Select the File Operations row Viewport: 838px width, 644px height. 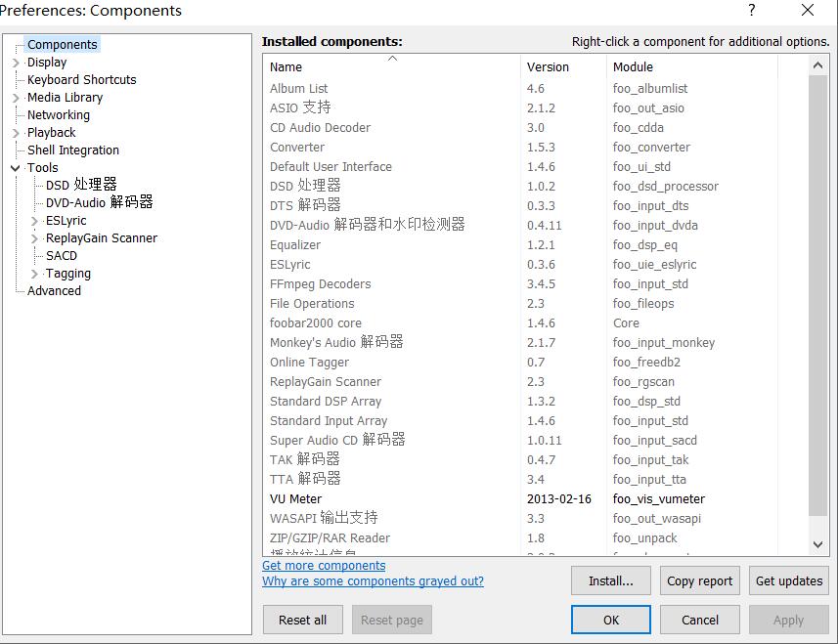536,304
